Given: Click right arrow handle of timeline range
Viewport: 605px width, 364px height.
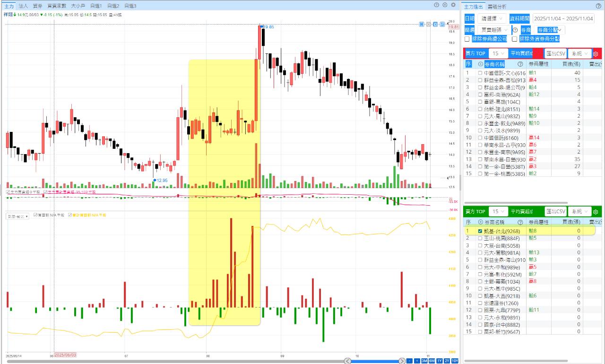Looking at the screenshot, I should pyautogui.click(x=401, y=361).
